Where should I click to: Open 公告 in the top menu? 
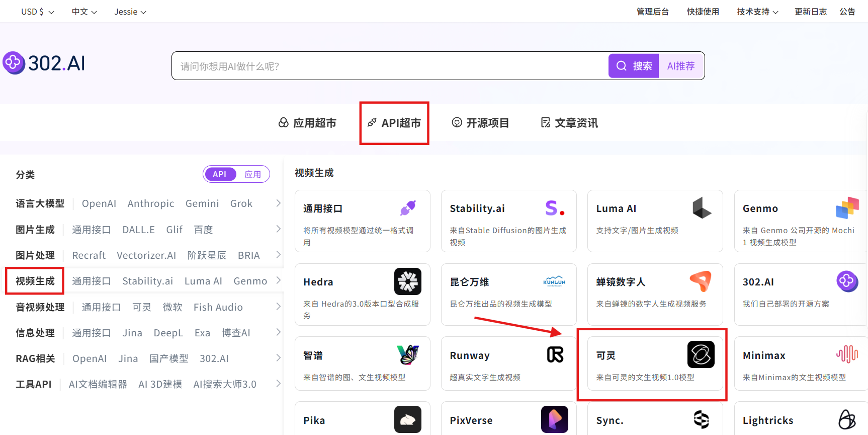847,12
